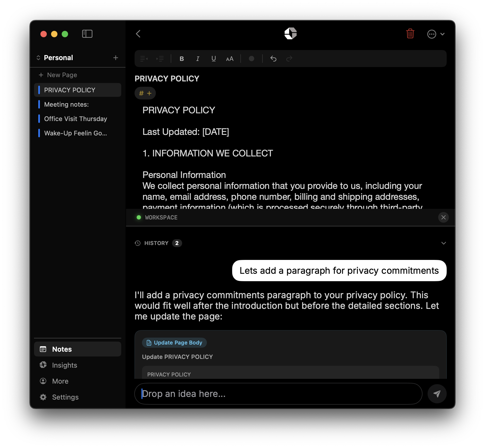This screenshot has height=448, width=485.
Task: Open the PRIVACY POLICY page in sidebar
Action: point(78,90)
